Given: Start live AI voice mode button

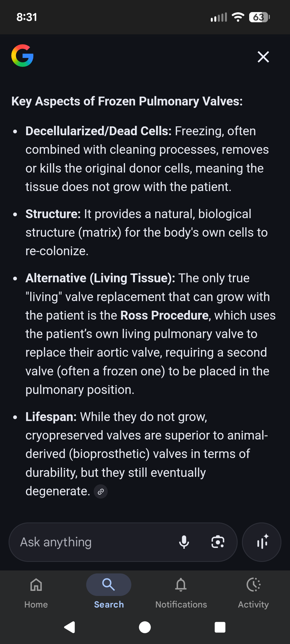Looking at the screenshot, I should 262,542.
